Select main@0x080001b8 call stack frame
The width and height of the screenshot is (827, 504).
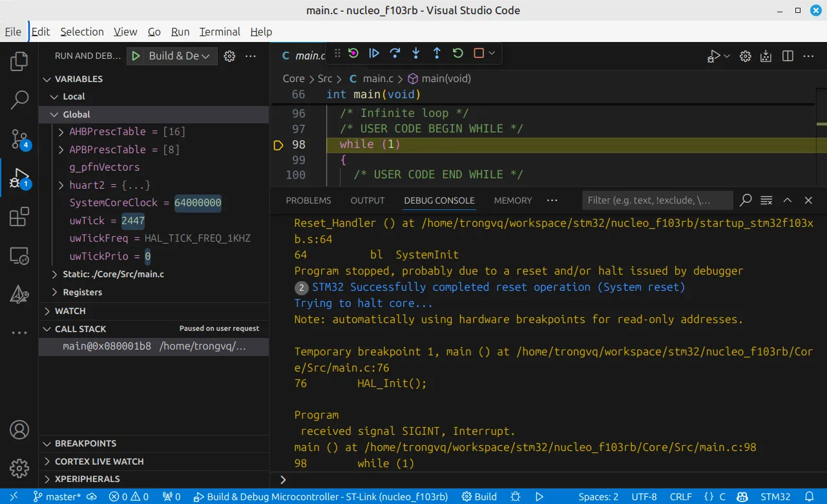point(154,346)
